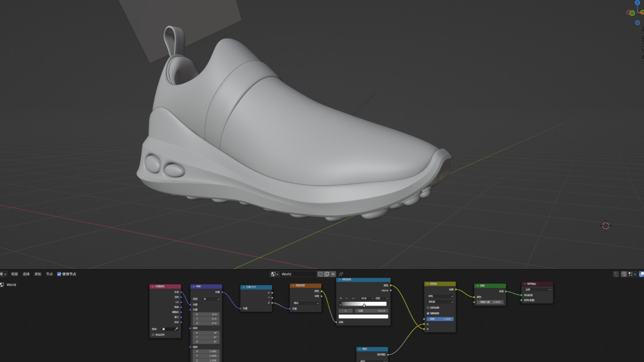The height and width of the screenshot is (362, 644).
Task: Click the strength 0.600 field in background node
Action: tap(490, 302)
